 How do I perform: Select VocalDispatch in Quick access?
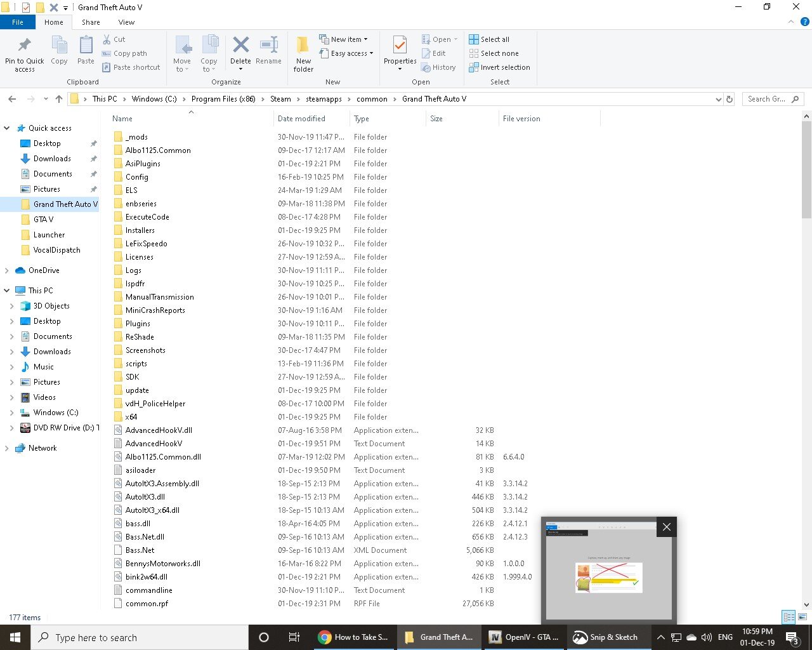[x=56, y=250]
